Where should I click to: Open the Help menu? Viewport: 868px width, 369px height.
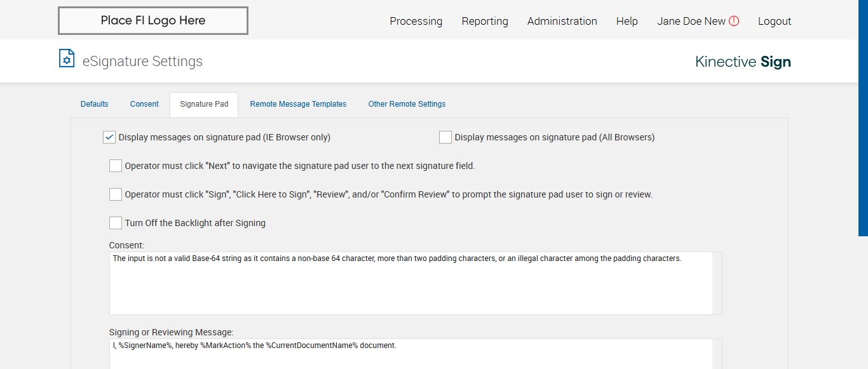(x=627, y=21)
